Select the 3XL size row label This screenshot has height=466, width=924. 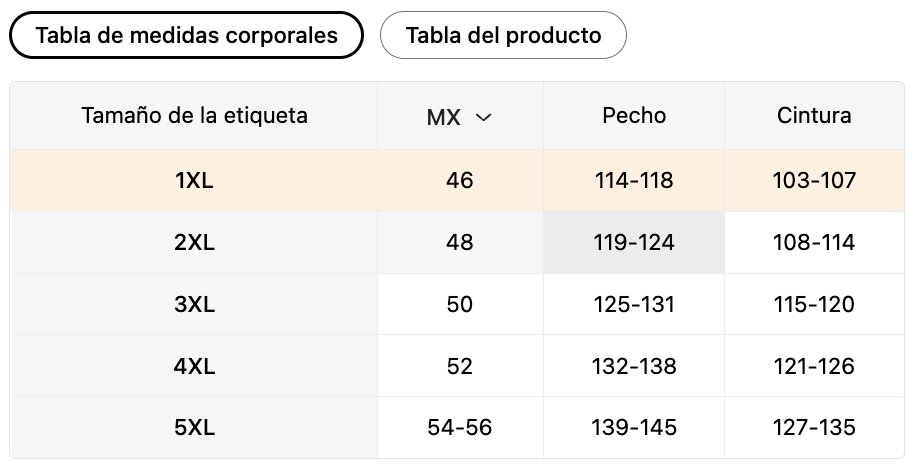(194, 304)
